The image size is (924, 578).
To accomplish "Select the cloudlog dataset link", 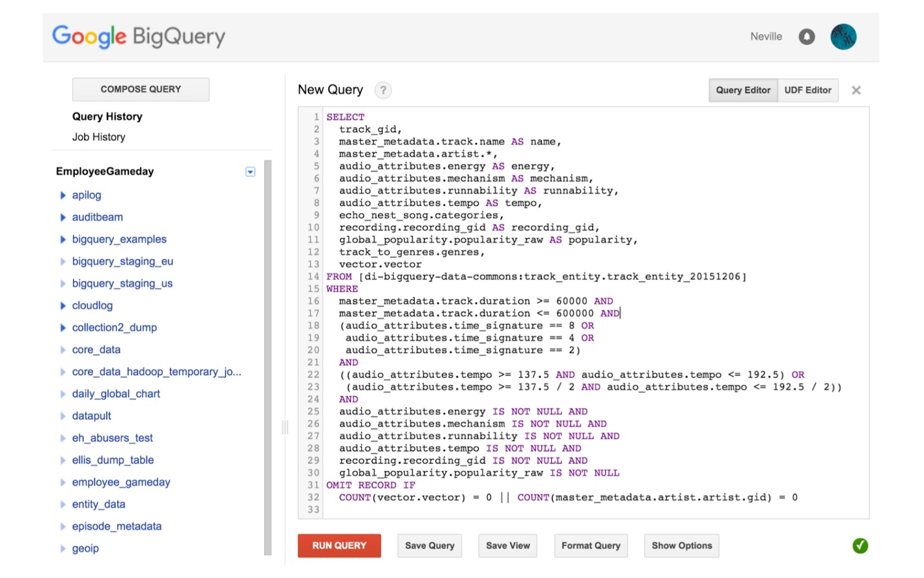I will [x=92, y=306].
